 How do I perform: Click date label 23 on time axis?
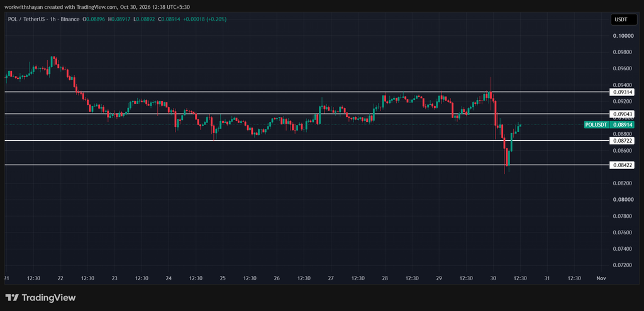(x=114, y=278)
